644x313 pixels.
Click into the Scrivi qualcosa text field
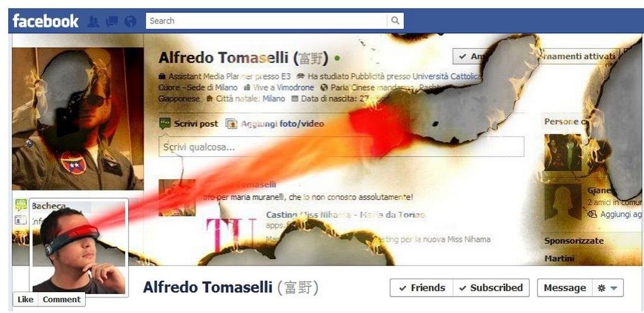point(341,146)
